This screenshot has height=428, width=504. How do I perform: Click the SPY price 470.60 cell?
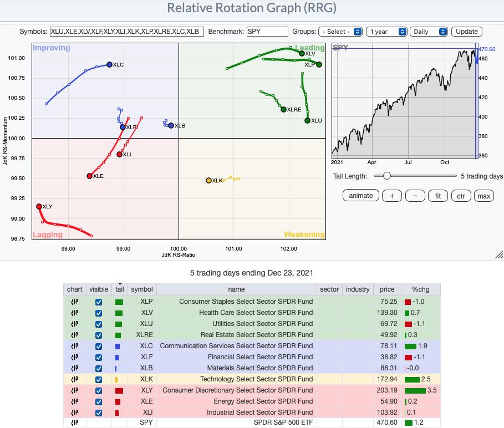coord(387,422)
